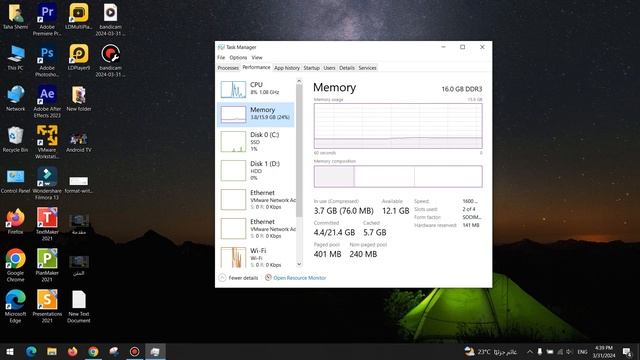Viewport: 640px width, 360px height.
Task: Click the Bandicam record icon in taskbar
Action: (x=134, y=351)
